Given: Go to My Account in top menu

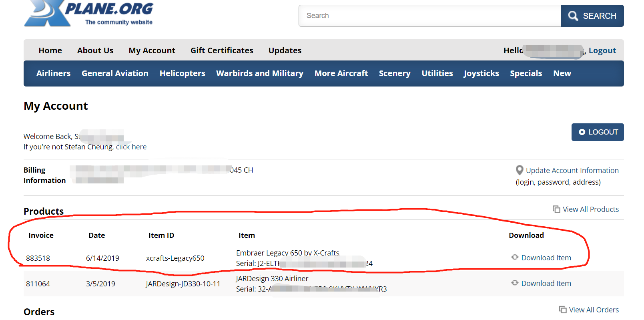Looking at the screenshot, I should tap(152, 50).
